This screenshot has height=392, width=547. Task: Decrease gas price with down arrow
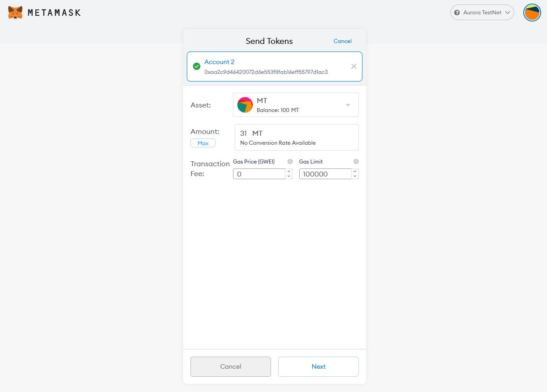[289, 177]
